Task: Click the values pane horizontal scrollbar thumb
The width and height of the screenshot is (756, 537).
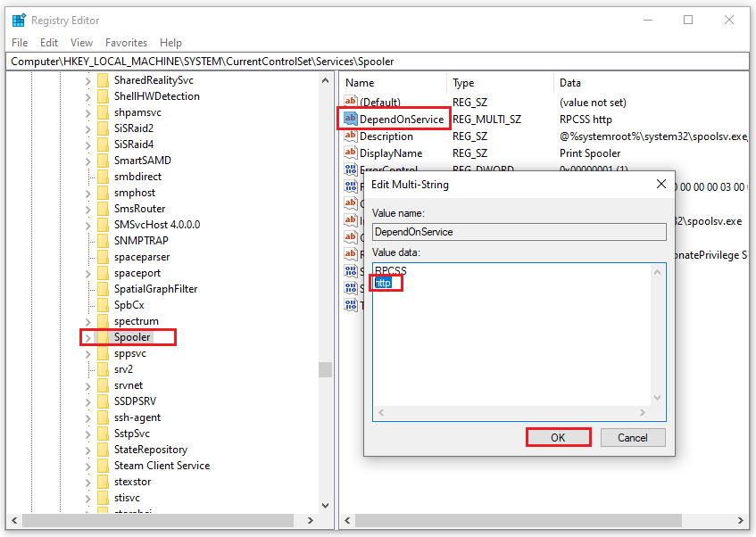Action: (x=519, y=521)
